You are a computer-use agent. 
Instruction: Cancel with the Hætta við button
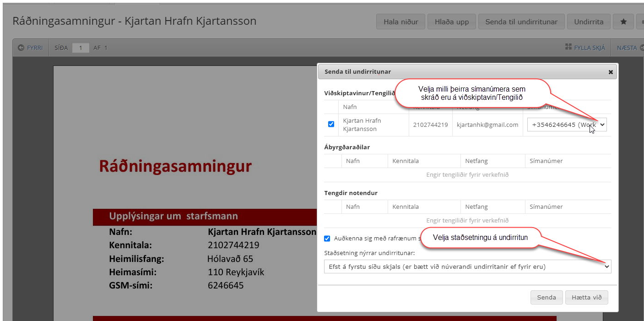587,297
